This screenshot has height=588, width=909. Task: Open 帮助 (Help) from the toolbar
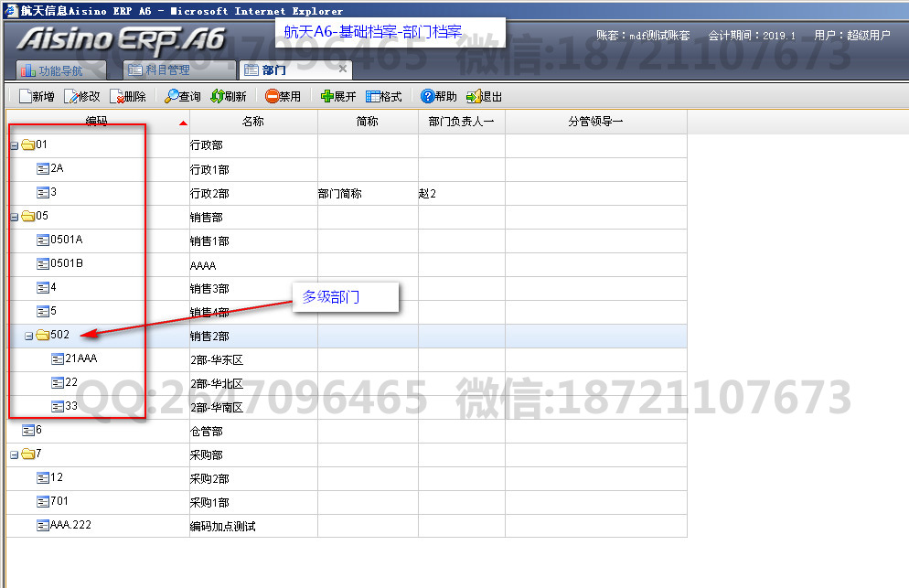tap(427, 97)
